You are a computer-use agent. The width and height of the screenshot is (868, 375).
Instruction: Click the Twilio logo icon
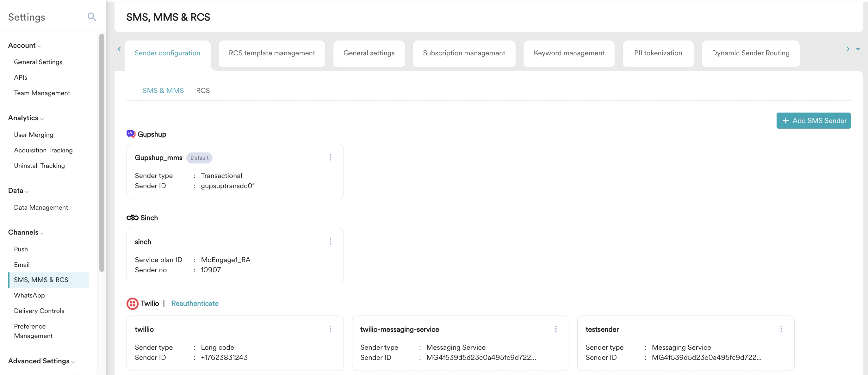pyautogui.click(x=133, y=303)
